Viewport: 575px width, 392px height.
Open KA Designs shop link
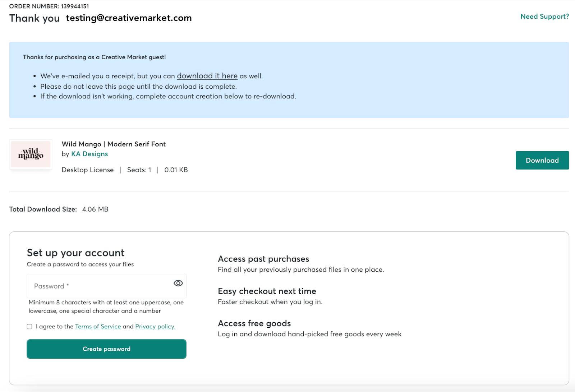[x=89, y=154]
